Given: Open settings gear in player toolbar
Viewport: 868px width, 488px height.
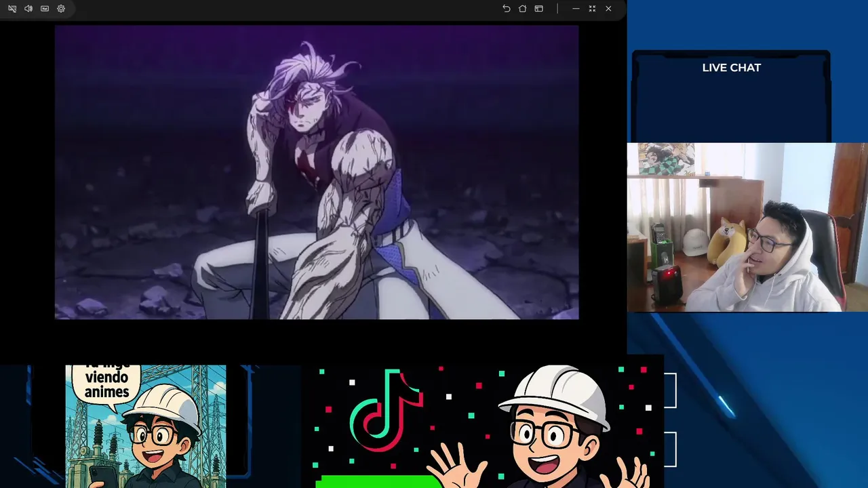Looking at the screenshot, I should 61,9.
